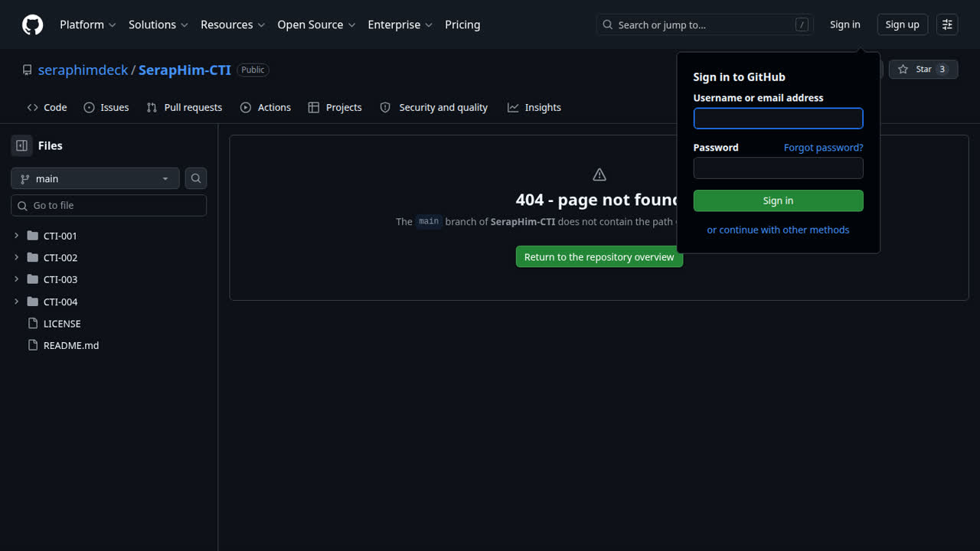980x551 pixels.
Task: Click the repository icon beside seraphimdeck
Action: [x=28, y=70]
